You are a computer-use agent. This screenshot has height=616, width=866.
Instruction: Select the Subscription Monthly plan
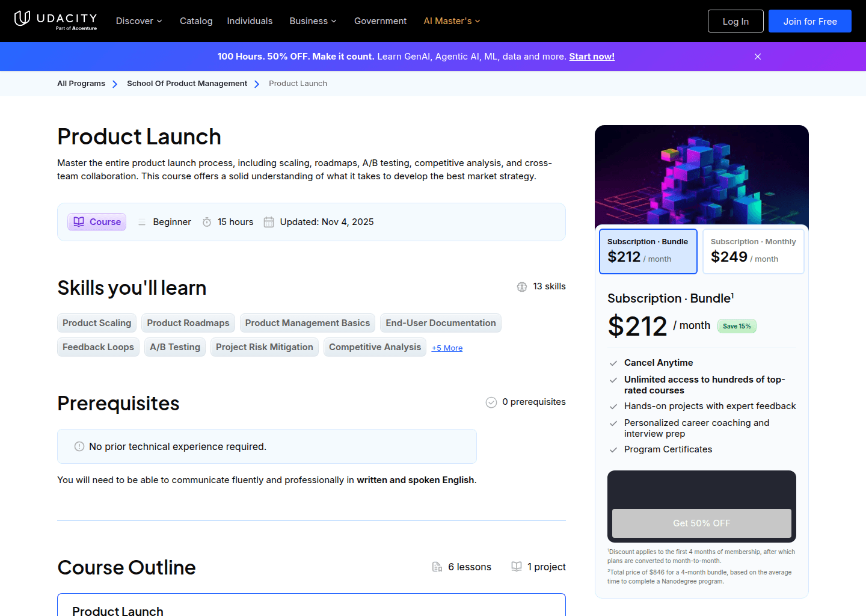pyautogui.click(x=753, y=251)
